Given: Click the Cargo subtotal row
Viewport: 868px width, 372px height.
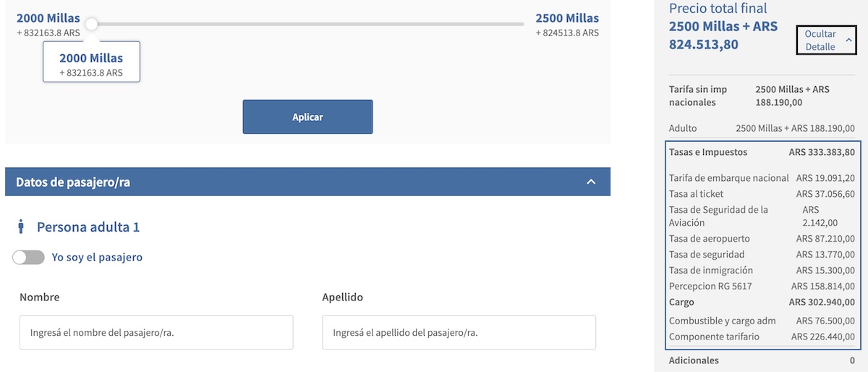Looking at the screenshot, I should pos(762,302).
